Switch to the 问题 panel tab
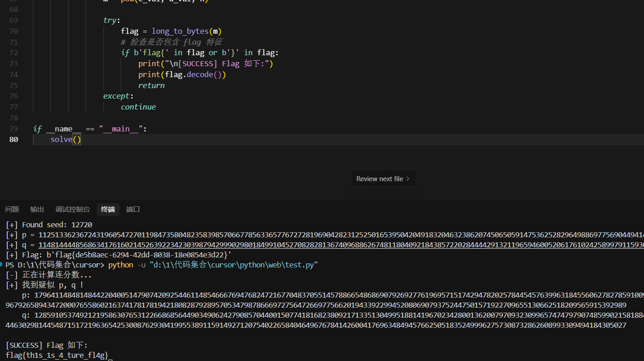 pos(12,209)
